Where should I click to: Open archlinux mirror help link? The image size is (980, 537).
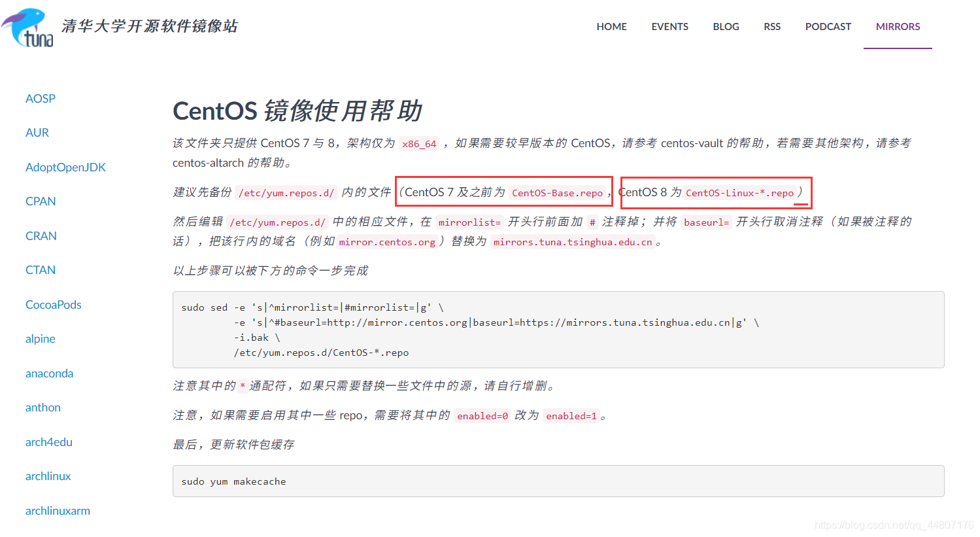click(48, 476)
